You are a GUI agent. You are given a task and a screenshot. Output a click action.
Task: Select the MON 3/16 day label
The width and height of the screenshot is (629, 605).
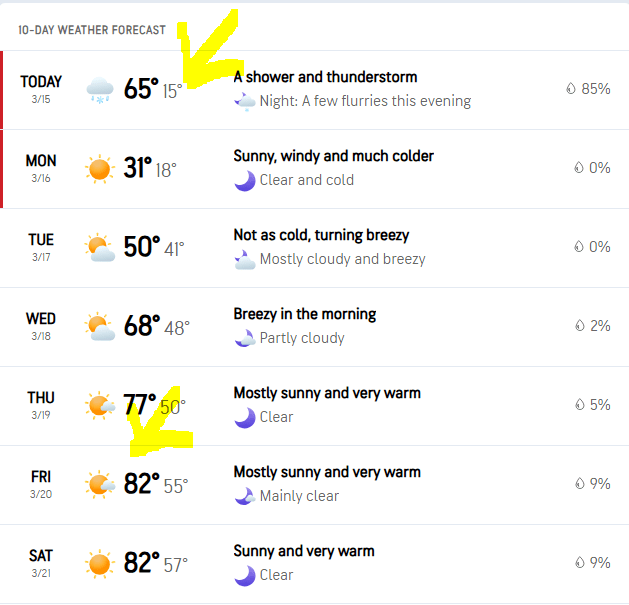tap(41, 168)
